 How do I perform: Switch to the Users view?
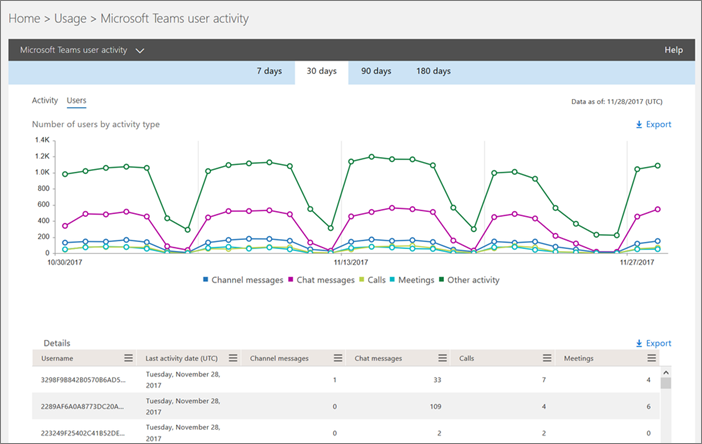tap(77, 101)
